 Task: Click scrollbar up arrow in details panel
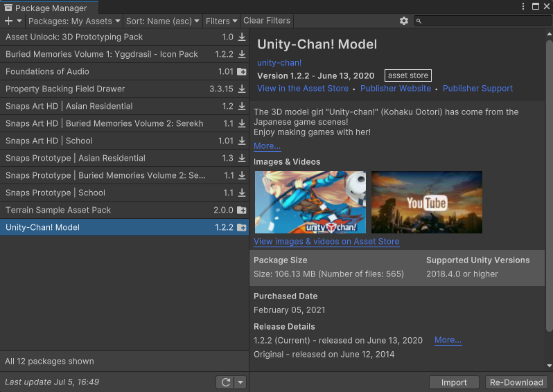pyautogui.click(x=549, y=34)
